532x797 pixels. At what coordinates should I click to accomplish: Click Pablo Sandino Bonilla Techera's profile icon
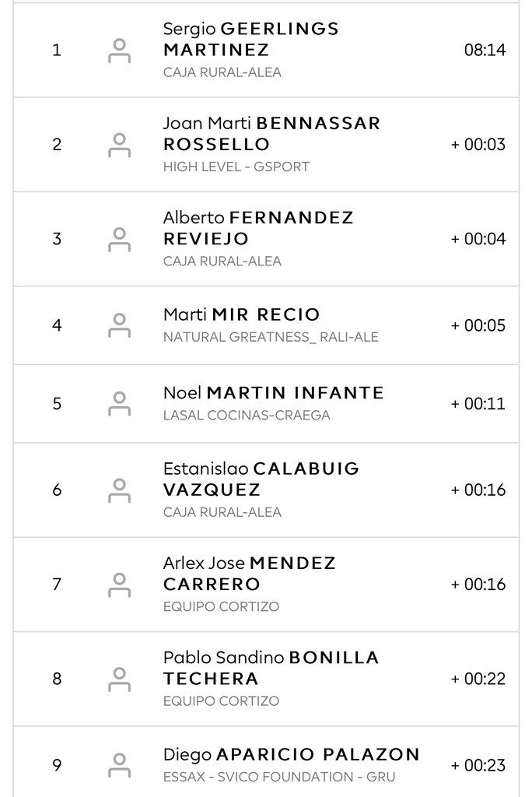pyautogui.click(x=119, y=679)
